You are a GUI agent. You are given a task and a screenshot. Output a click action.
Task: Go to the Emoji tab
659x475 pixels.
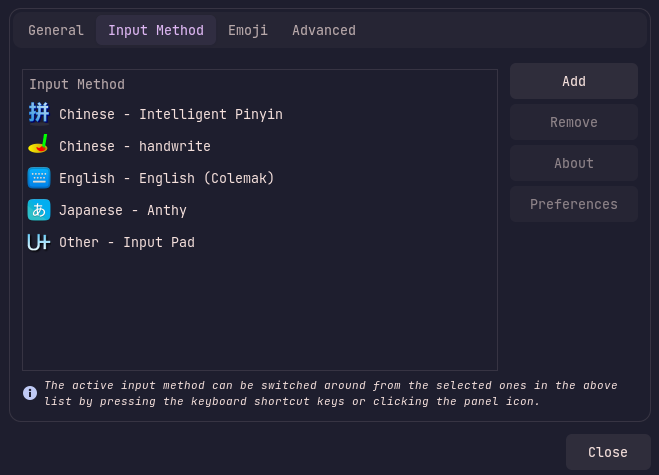click(x=248, y=30)
